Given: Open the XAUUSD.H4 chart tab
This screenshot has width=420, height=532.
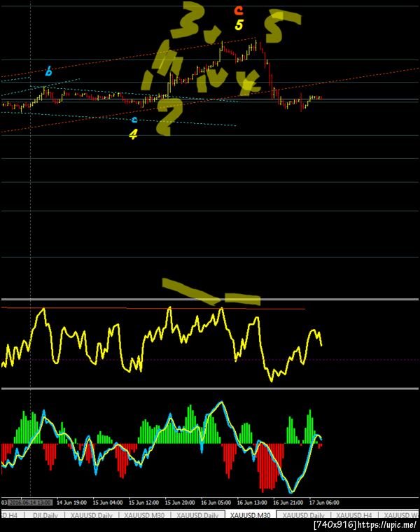Looking at the screenshot, I should pyautogui.click(x=353, y=515).
